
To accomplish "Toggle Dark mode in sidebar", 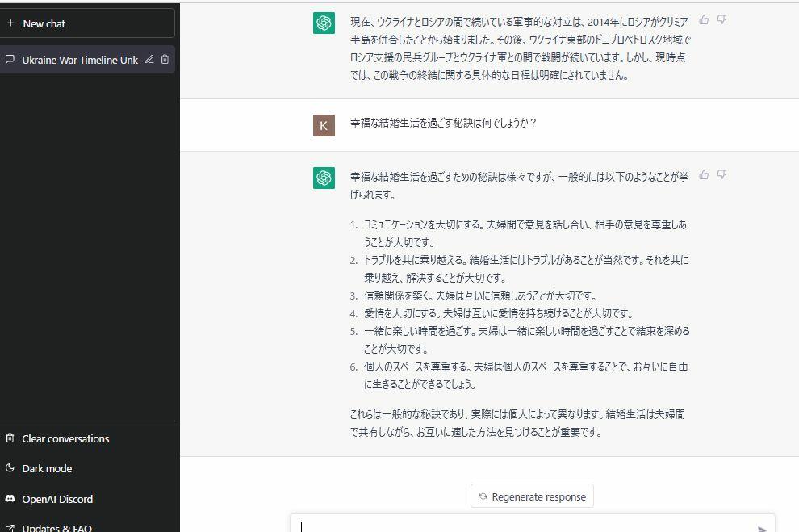I will click(x=47, y=468).
